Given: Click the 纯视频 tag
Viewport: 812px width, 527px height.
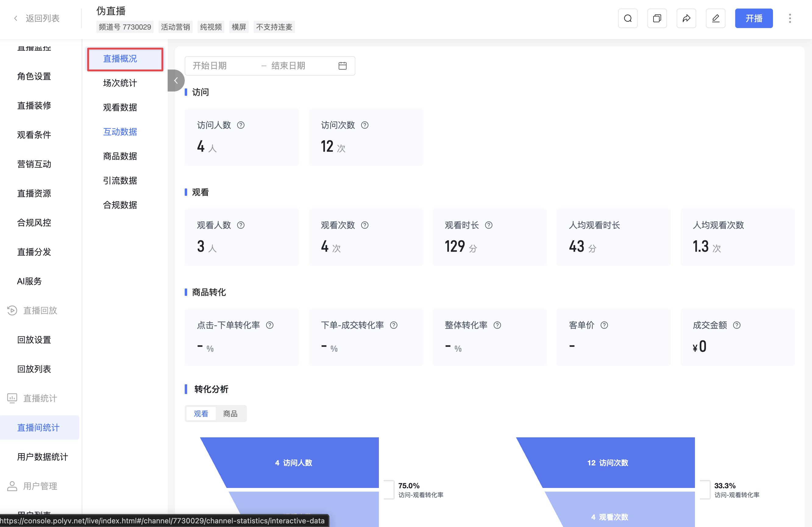Looking at the screenshot, I should 211,27.
